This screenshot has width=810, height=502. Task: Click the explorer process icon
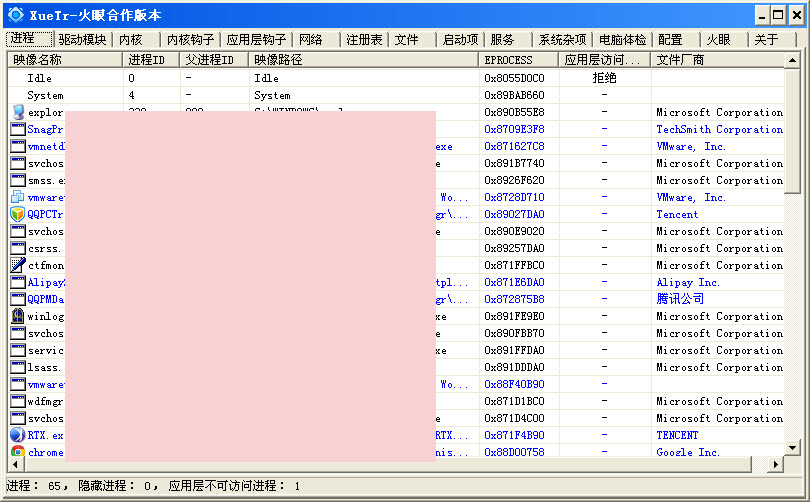tap(18, 112)
